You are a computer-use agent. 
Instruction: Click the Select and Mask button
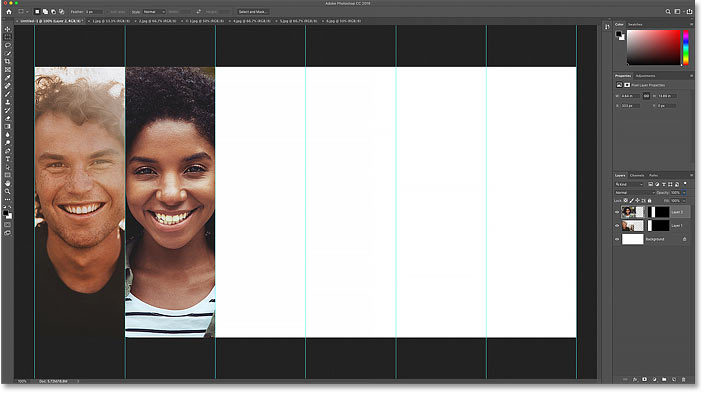coord(253,12)
